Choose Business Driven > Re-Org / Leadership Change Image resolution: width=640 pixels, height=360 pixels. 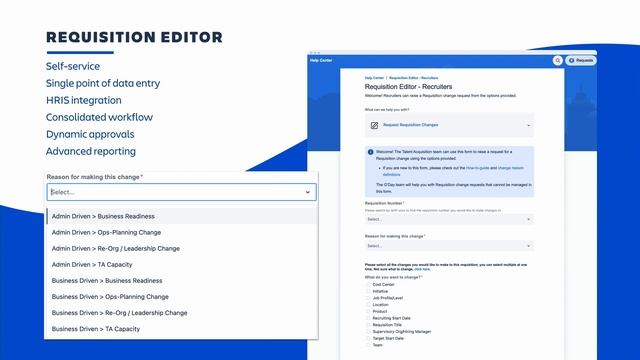pos(182,313)
